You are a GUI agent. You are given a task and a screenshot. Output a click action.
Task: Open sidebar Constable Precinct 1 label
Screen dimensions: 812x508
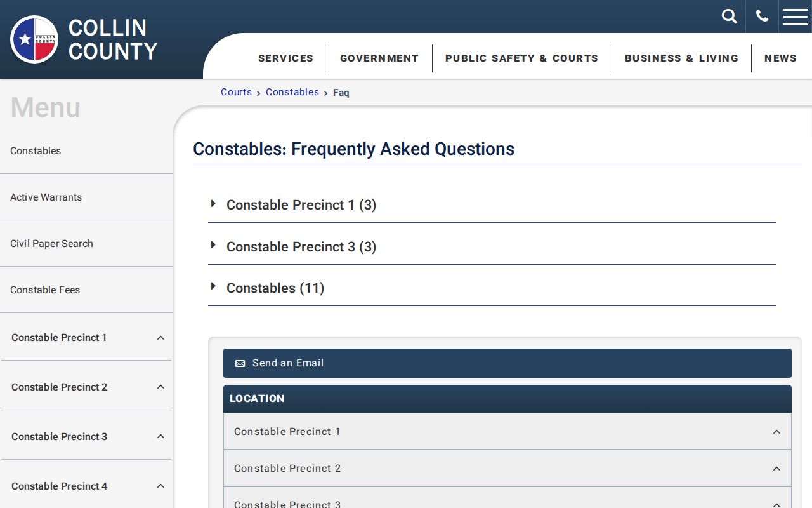click(59, 338)
